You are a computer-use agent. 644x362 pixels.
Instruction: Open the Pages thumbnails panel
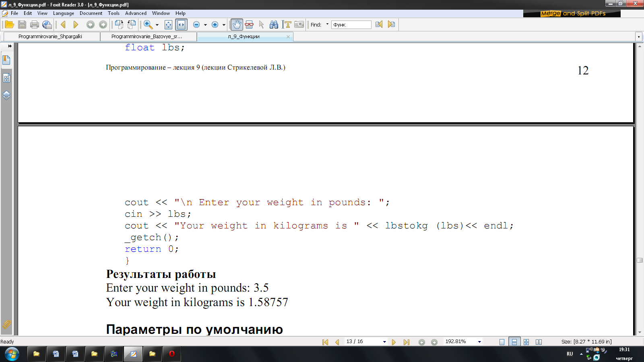coord(6,78)
